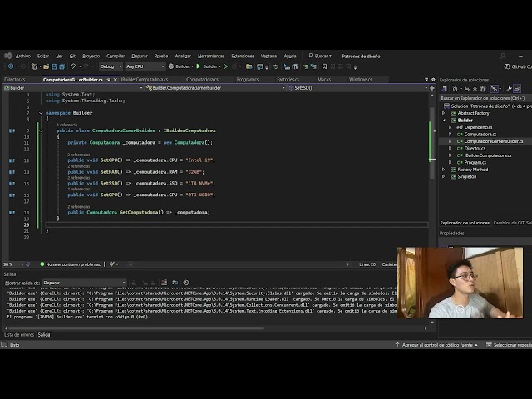
Task: Click the code cleanup broom icon
Action: pos(112,264)
